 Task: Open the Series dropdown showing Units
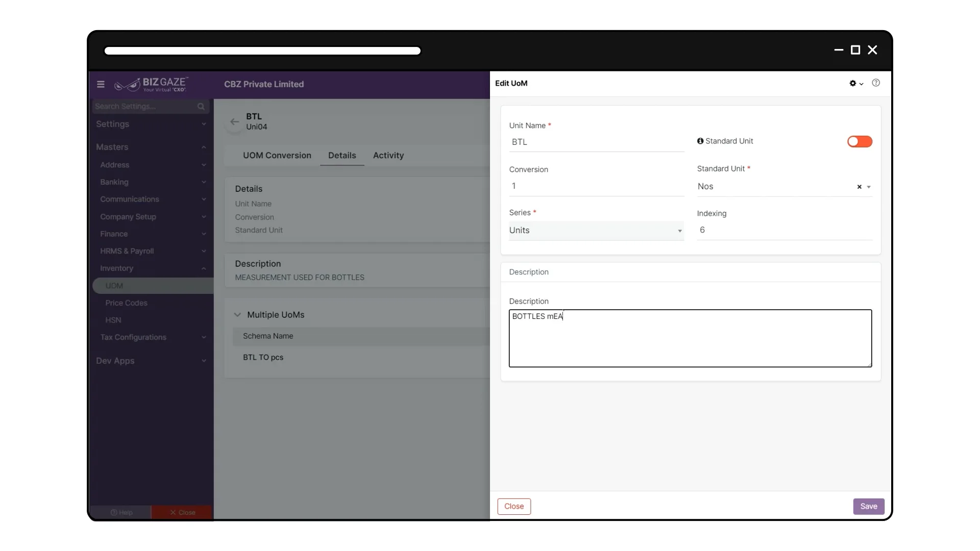[679, 231]
